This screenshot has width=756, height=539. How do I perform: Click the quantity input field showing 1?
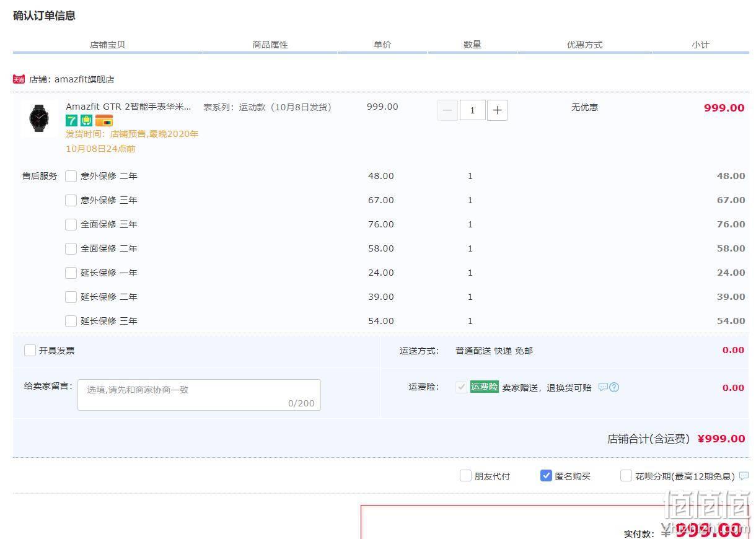coord(472,110)
